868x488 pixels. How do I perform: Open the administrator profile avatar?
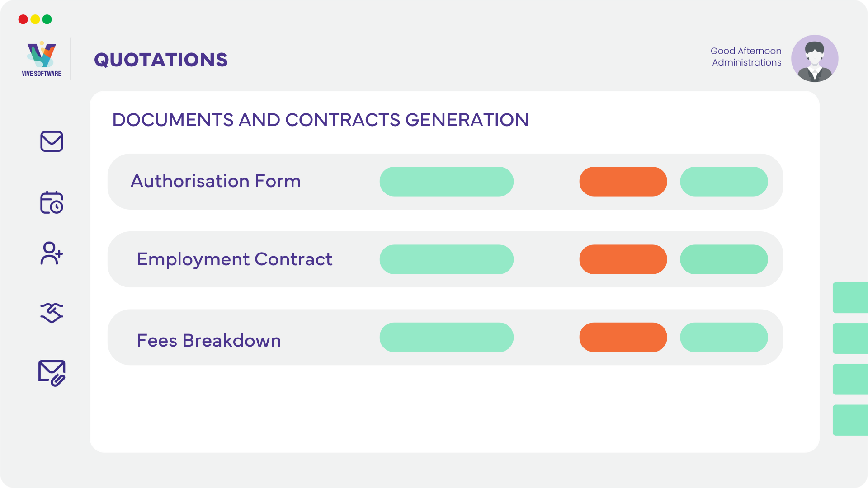pos(815,59)
